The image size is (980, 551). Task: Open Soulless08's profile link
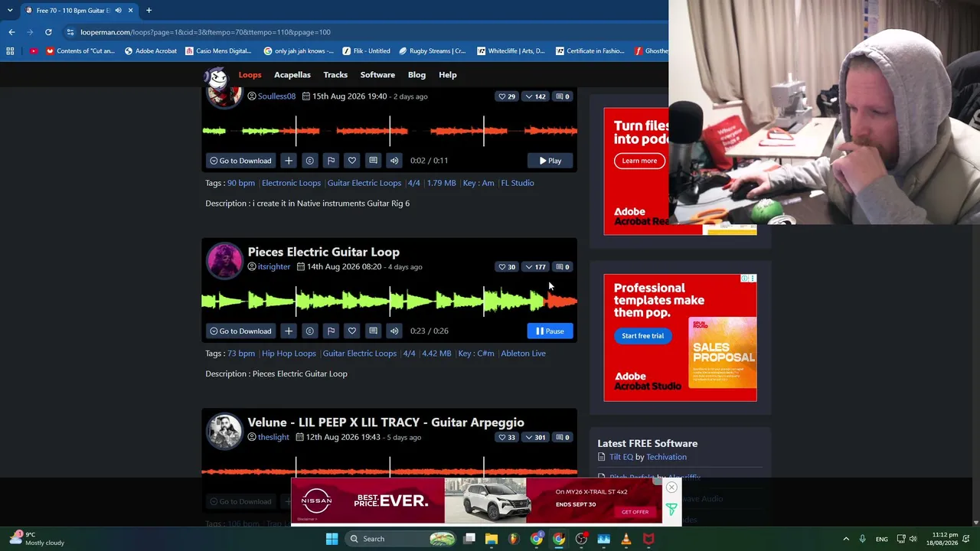[x=276, y=96]
